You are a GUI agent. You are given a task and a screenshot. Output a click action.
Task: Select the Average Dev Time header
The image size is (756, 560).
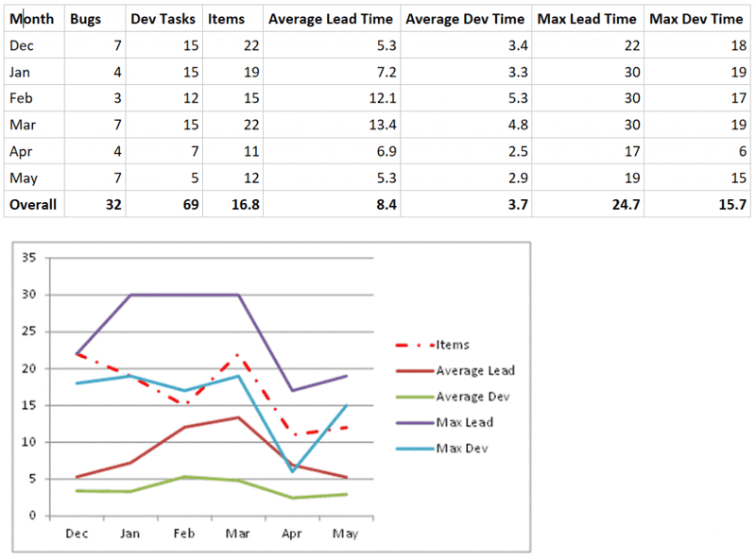coord(466,19)
